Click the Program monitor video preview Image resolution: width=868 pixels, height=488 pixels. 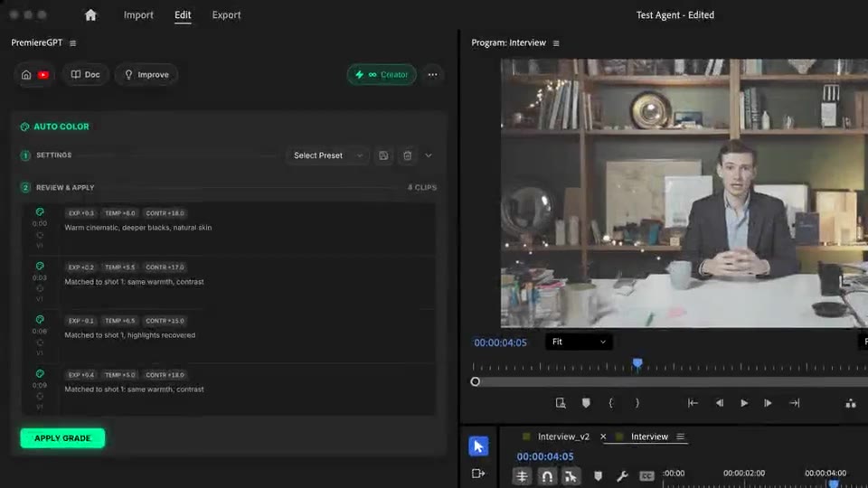[x=684, y=193]
